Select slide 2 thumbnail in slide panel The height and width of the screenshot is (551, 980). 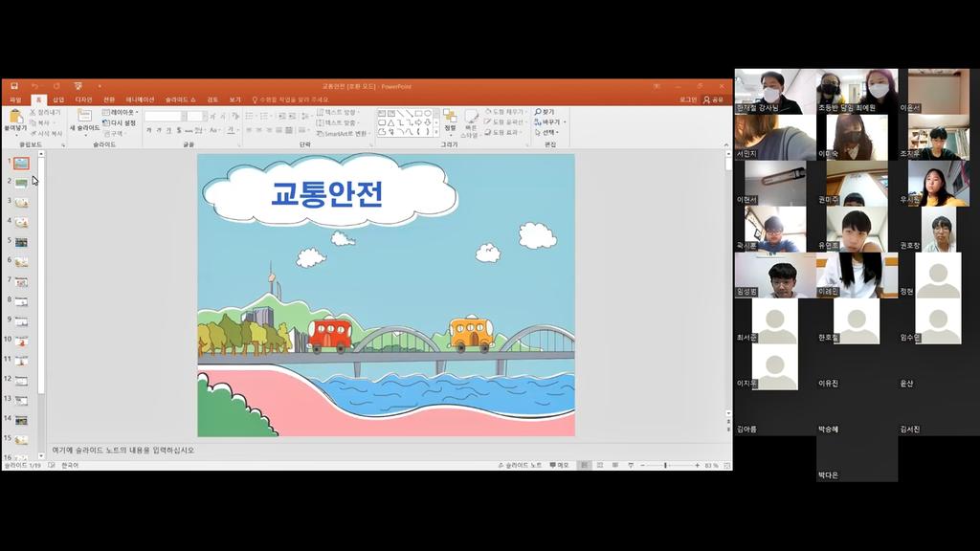pyautogui.click(x=21, y=183)
